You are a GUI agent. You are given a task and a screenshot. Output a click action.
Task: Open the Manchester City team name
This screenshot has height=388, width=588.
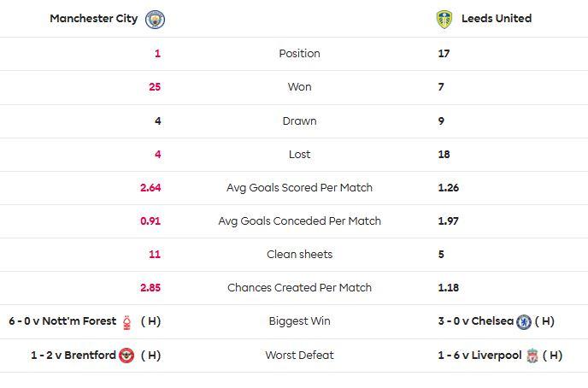click(x=94, y=19)
